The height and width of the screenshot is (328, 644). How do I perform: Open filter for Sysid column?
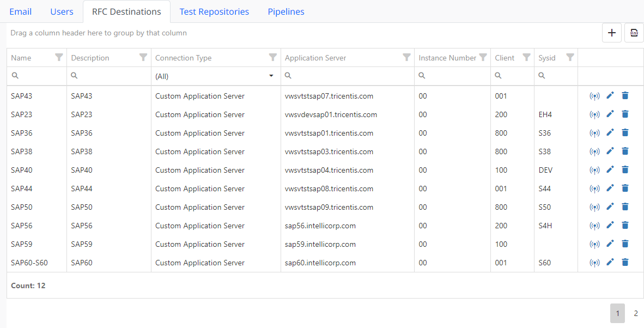(x=570, y=57)
